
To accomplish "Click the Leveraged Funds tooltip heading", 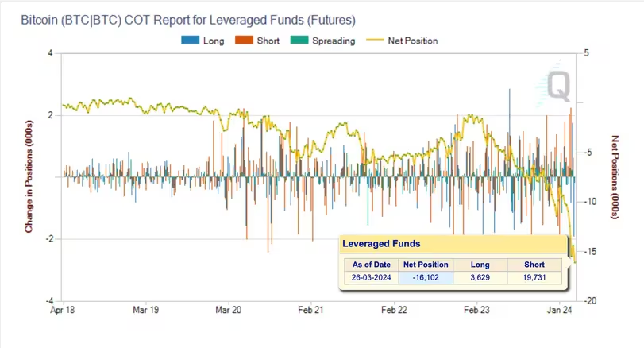I will pos(381,244).
